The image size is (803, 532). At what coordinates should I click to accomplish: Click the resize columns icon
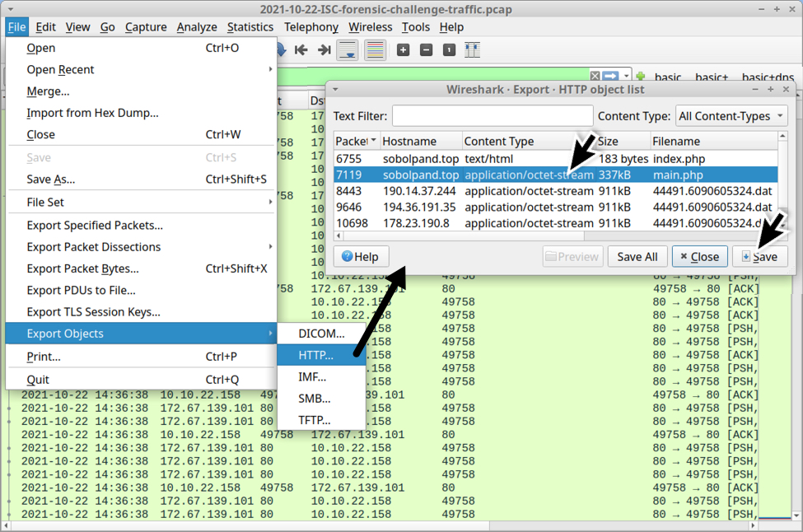(x=472, y=50)
